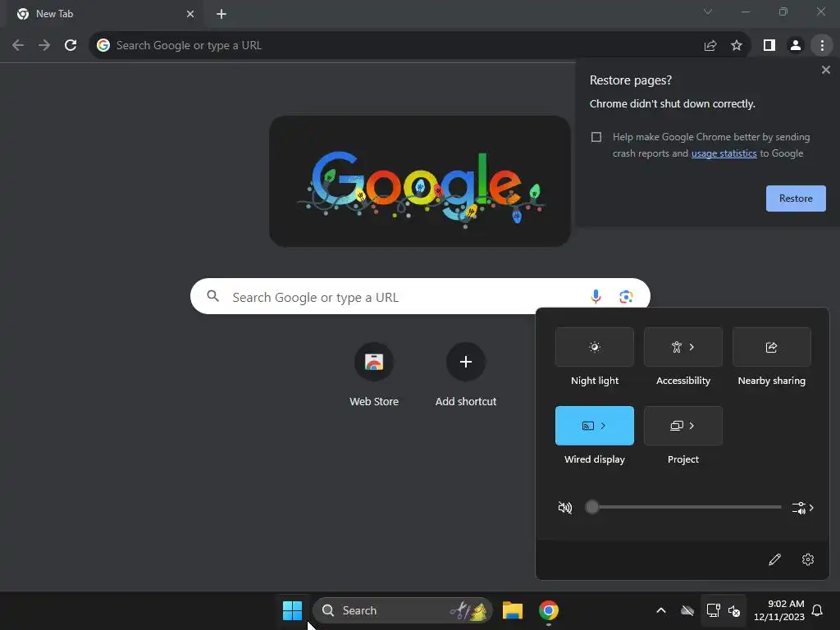
Task: Search by image with Google Lens icon
Action: click(626, 296)
